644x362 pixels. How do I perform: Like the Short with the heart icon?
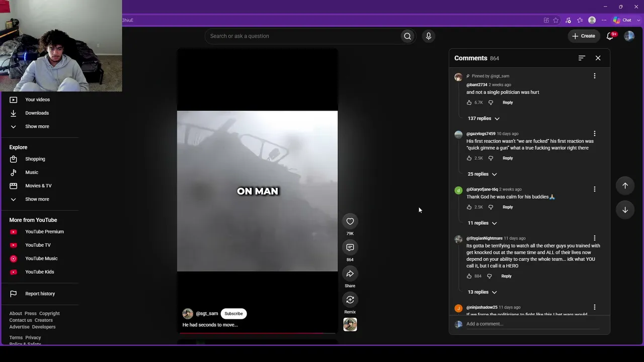[350, 221]
